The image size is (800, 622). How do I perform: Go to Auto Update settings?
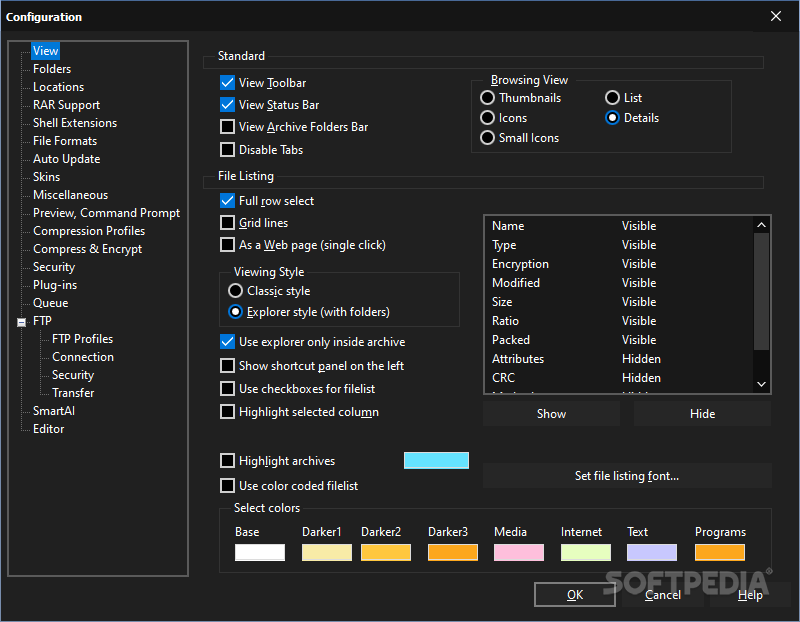tap(66, 159)
